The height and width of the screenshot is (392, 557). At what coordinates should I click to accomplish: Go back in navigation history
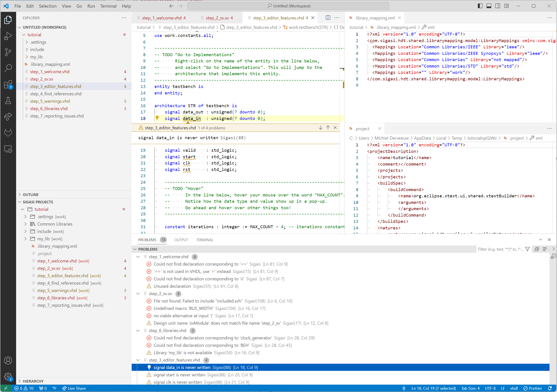[x=172, y=6]
